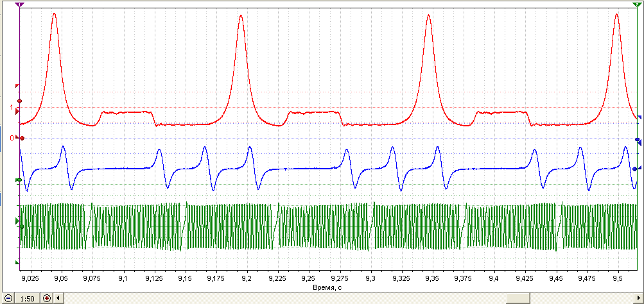Click the time label 9,025

pyautogui.click(x=30, y=278)
